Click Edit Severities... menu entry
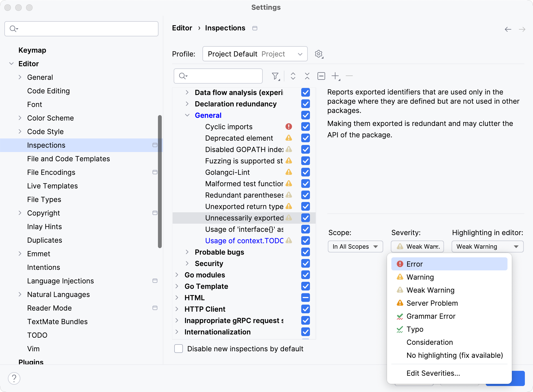The width and height of the screenshot is (533, 392). click(433, 373)
